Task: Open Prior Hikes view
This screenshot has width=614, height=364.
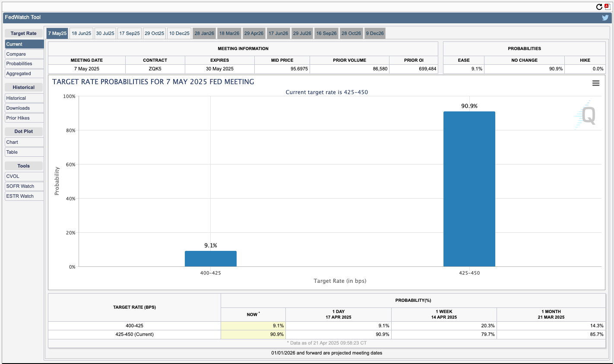Action: [24, 118]
